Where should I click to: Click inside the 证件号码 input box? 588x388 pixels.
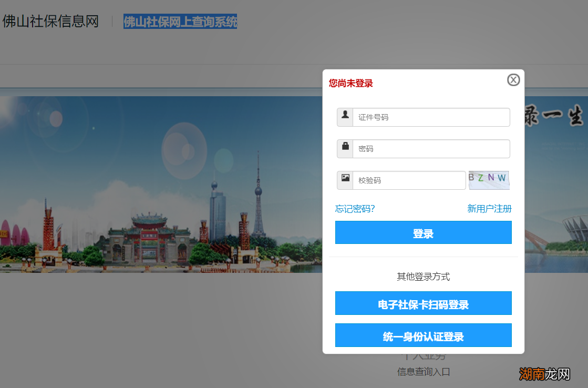(431, 117)
